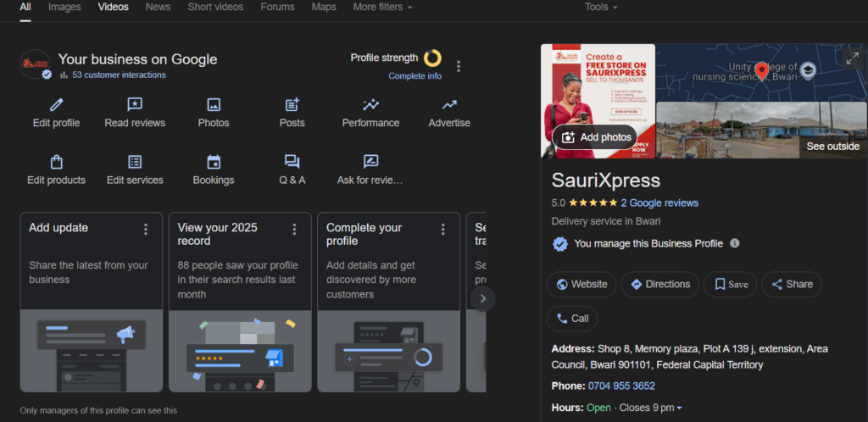868x422 pixels.
Task: Click the five-star rating display
Action: [x=593, y=203]
